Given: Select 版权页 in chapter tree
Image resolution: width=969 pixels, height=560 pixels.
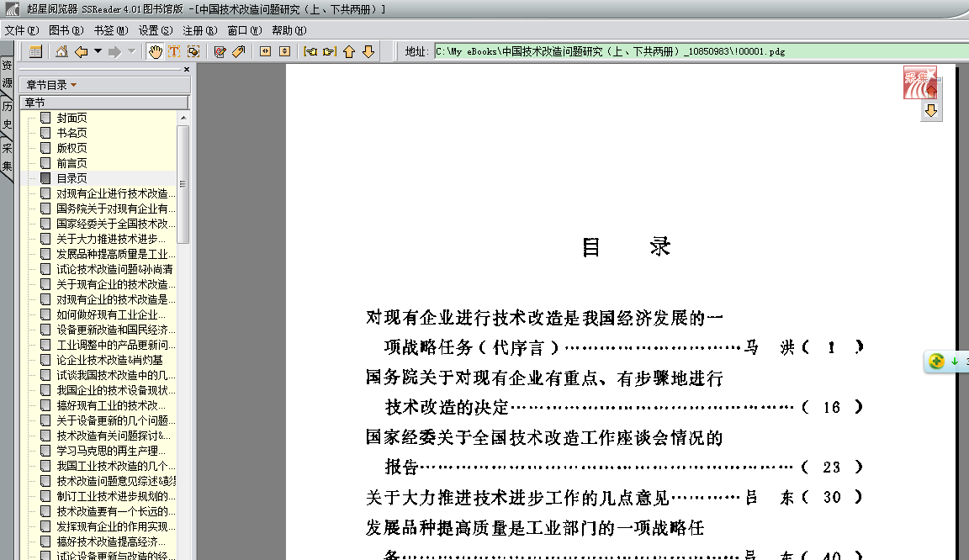Looking at the screenshot, I should pyautogui.click(x=71, y=148).
